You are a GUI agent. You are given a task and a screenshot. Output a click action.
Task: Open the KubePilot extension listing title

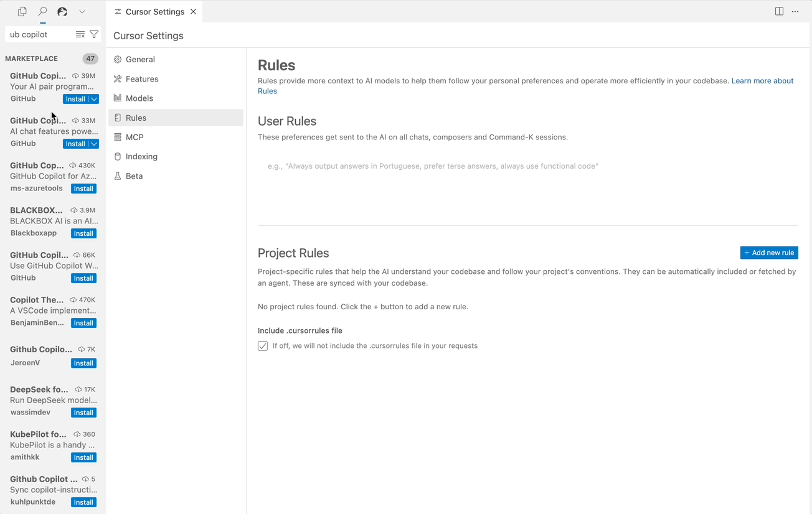(x=38, y=434)
